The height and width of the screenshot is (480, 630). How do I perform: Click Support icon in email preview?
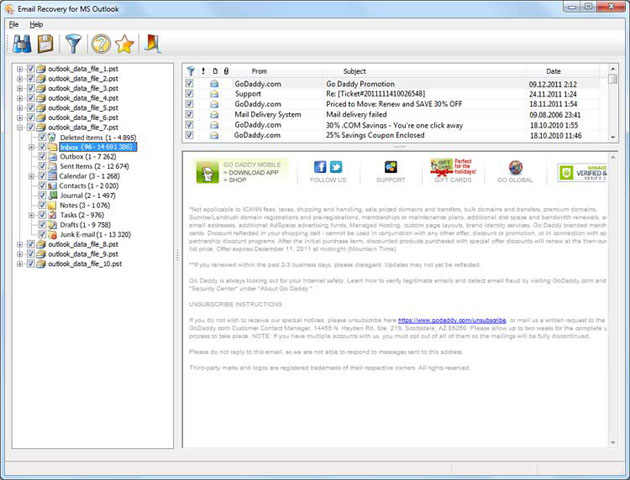(x=391, y=167)
